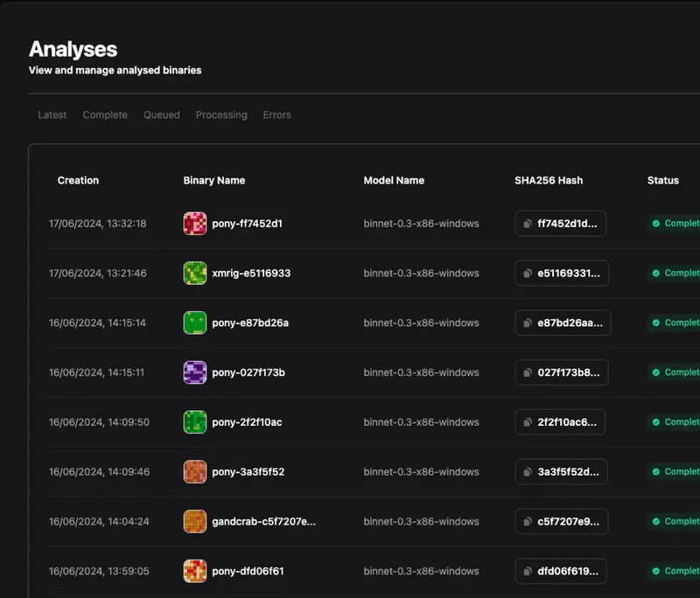This screenshot has height=598, width=700.
Task: Click the status check icon for pony-dfd06f61
Action: tap(655, 571)
